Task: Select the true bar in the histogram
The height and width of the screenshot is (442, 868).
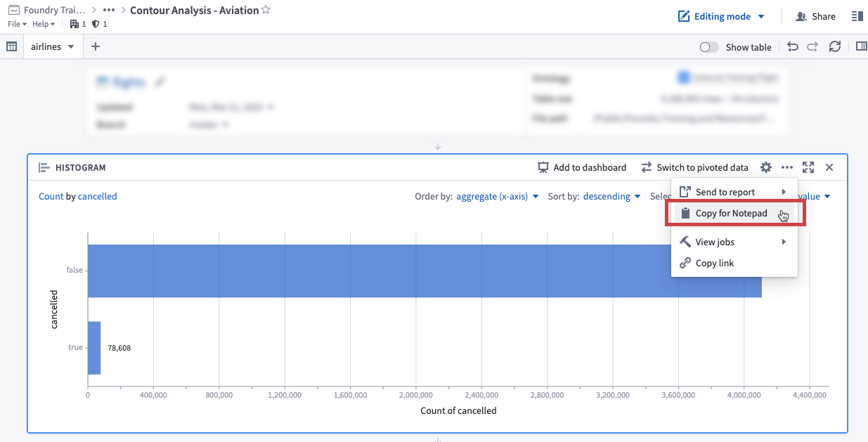Action: point(94,348)
